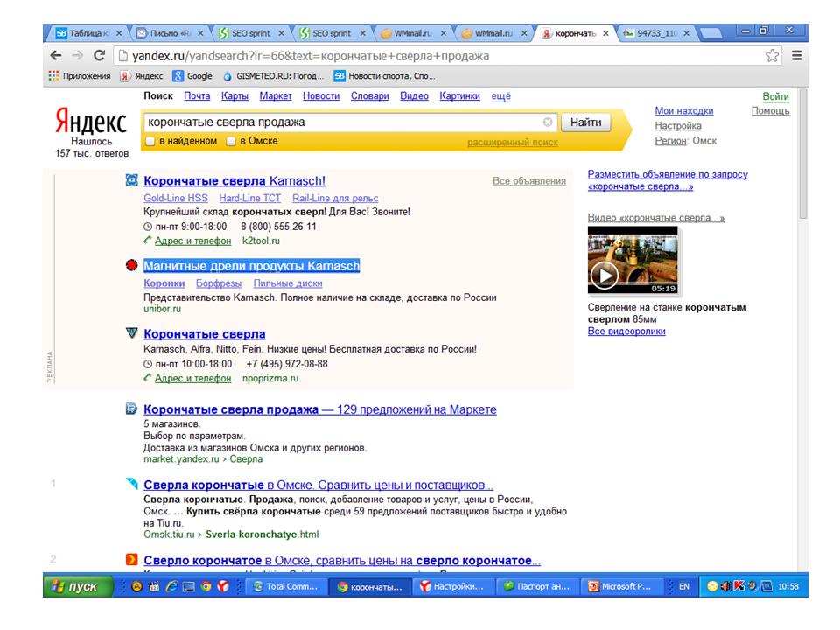Screen dimensions: 840x630
Task: Click the red favicon of unibor.ru ad
Action: click(x=131, y=265)
